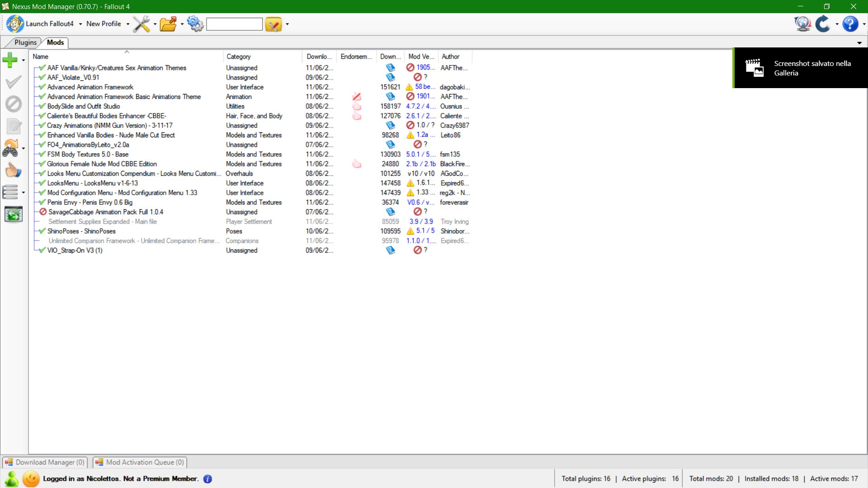
Task: Open the tools wrench and screwdriver icon
Action: tap(141, 24)
